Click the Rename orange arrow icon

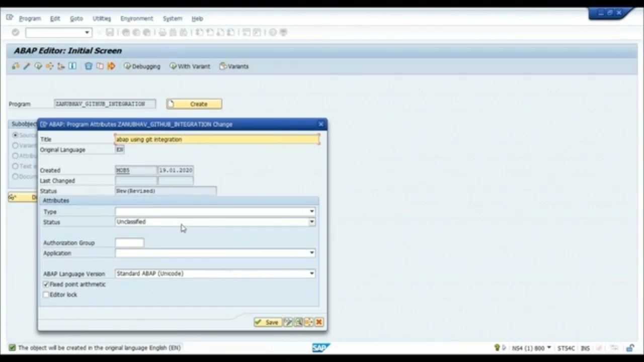click(x=111, y=66)
